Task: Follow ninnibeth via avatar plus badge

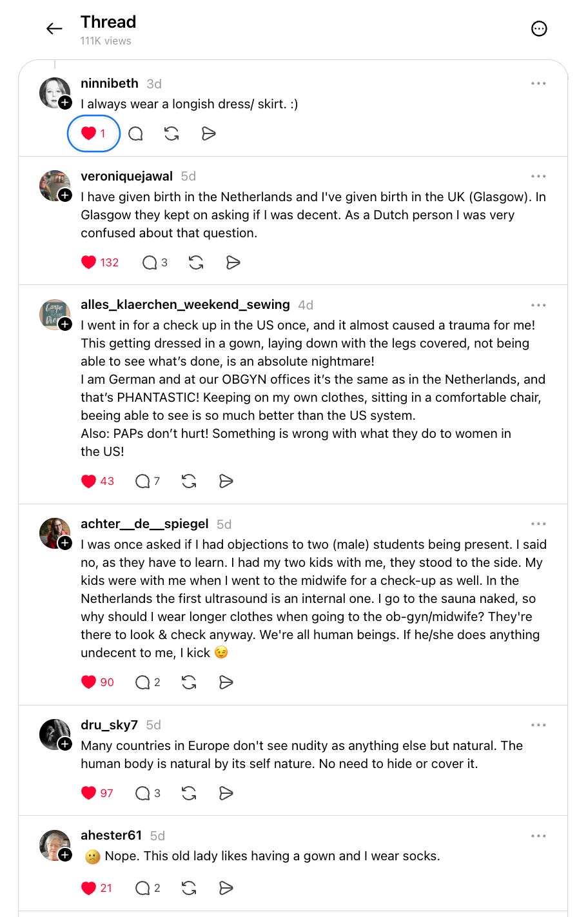Action: [x=65, y=103]
